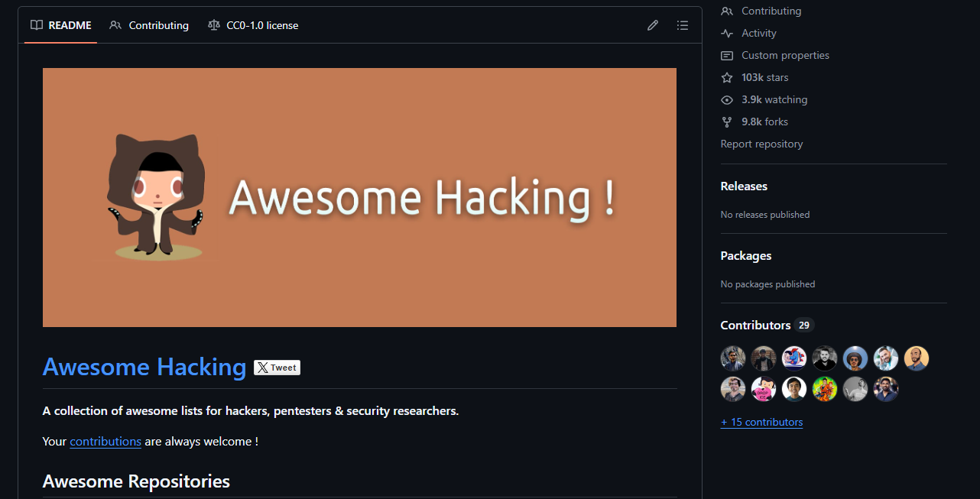The image size is (980, 499).
Task: Open the avatar with hat and sunglasses
Action: coord(855,358)
